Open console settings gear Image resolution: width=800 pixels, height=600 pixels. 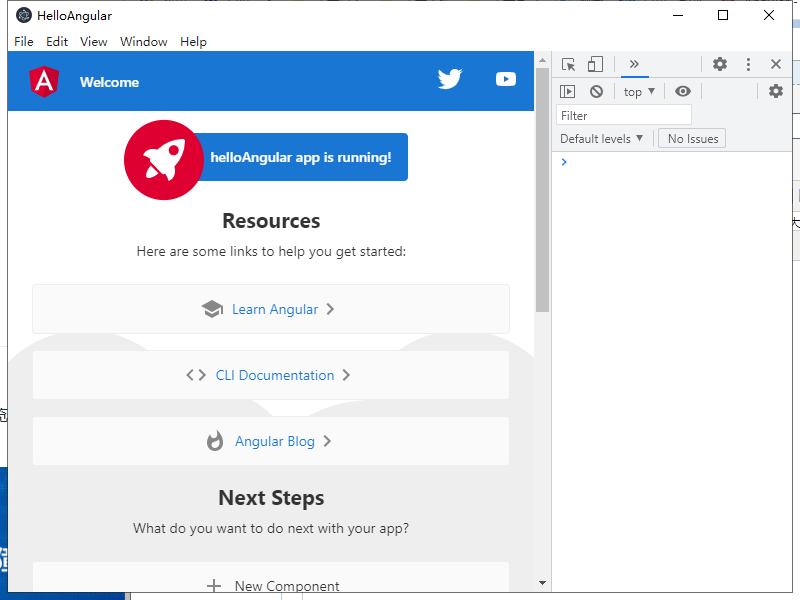pos(776,91)
